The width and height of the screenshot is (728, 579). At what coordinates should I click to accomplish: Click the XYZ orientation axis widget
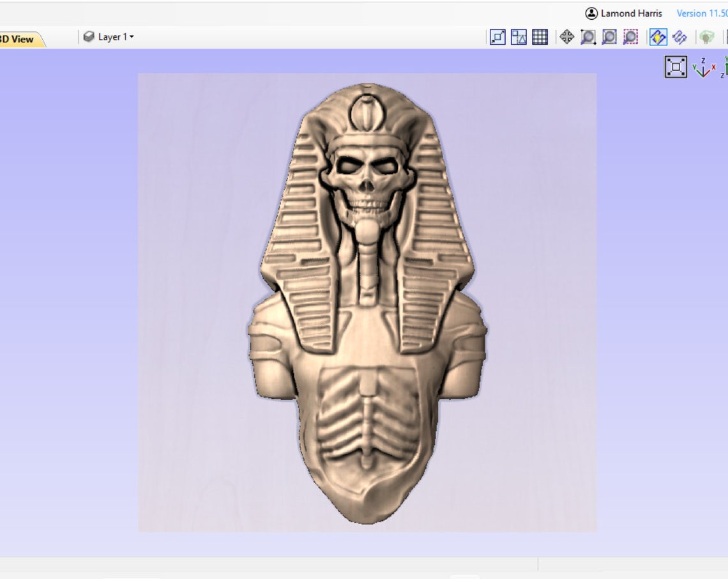pyautogui.click(x=701, y=66)
